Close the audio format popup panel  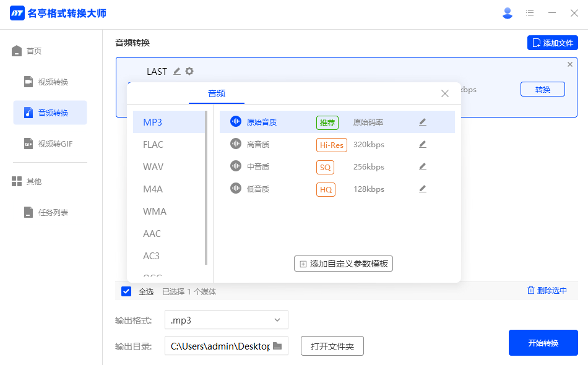444,94
